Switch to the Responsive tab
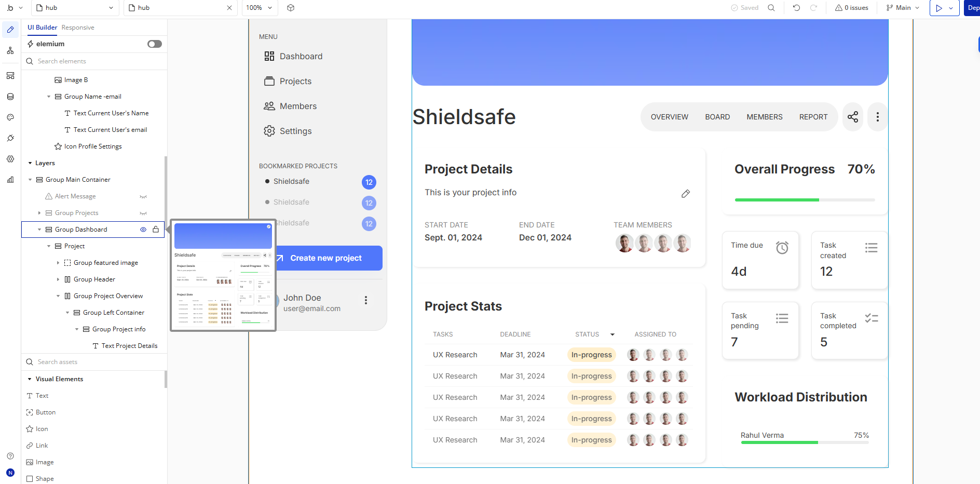This screenshot has height=484, width=980. pyautogui.click(x=78, y=28)
